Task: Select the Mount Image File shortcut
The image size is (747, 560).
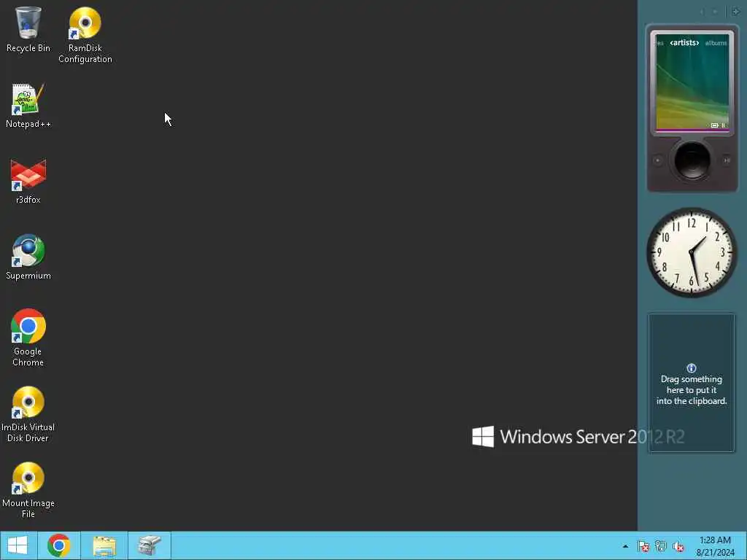Action: coord(28,489)
